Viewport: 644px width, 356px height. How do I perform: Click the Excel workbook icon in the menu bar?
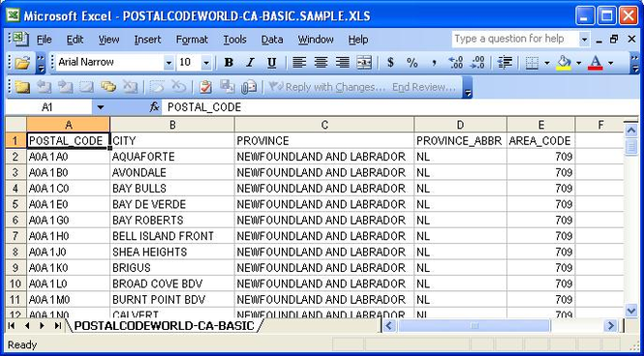(19, 40)
